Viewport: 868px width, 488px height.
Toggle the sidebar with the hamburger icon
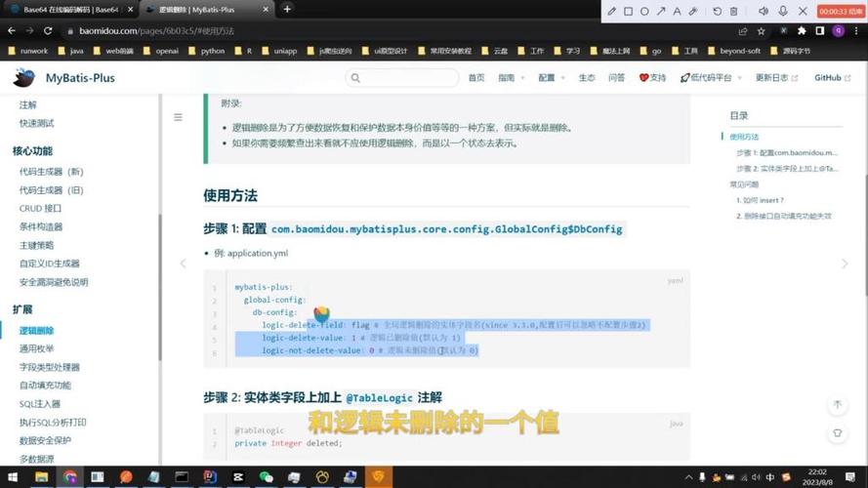[178, 117]
